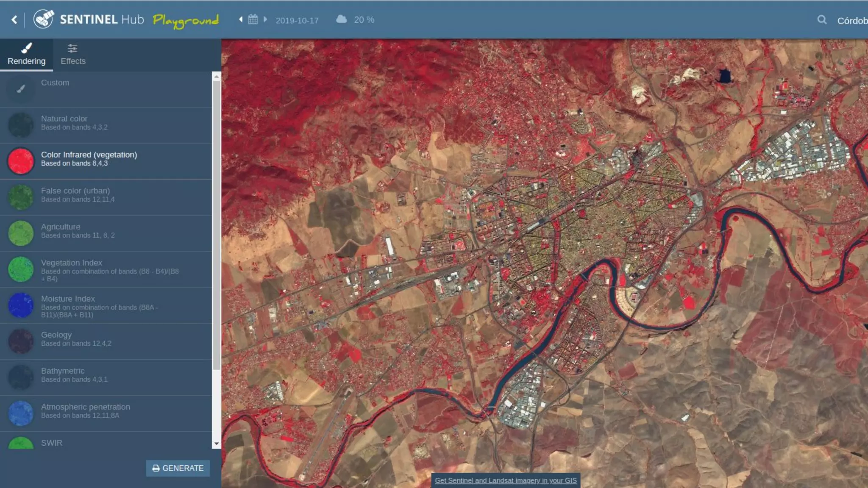Go to the previous date with the left arrow
The image size is (868, 488).
(x=241, y=19)
